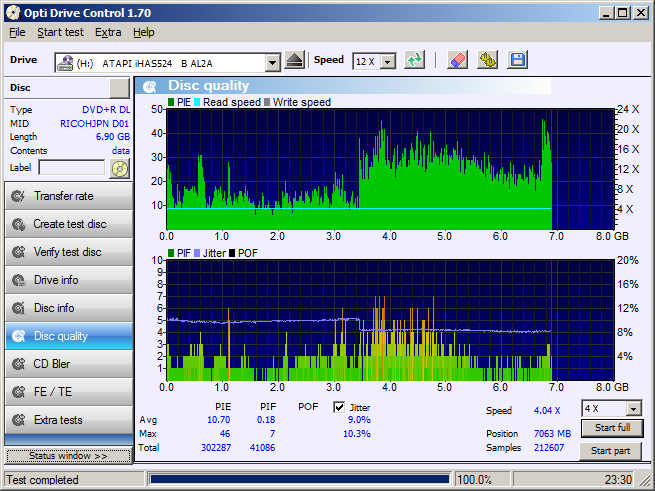Click the Disc quality header disc icon
Viewport: 655px width, 491px height.
coord(150,86)
